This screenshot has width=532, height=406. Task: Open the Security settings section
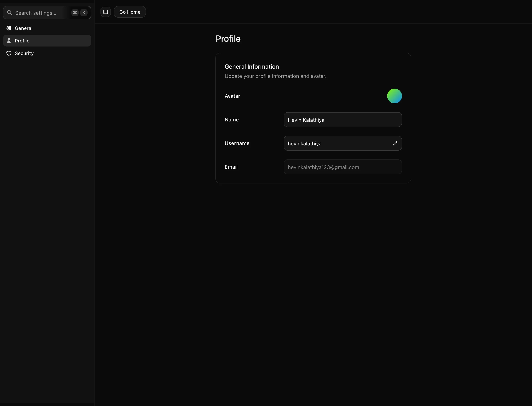coord(47,53)
